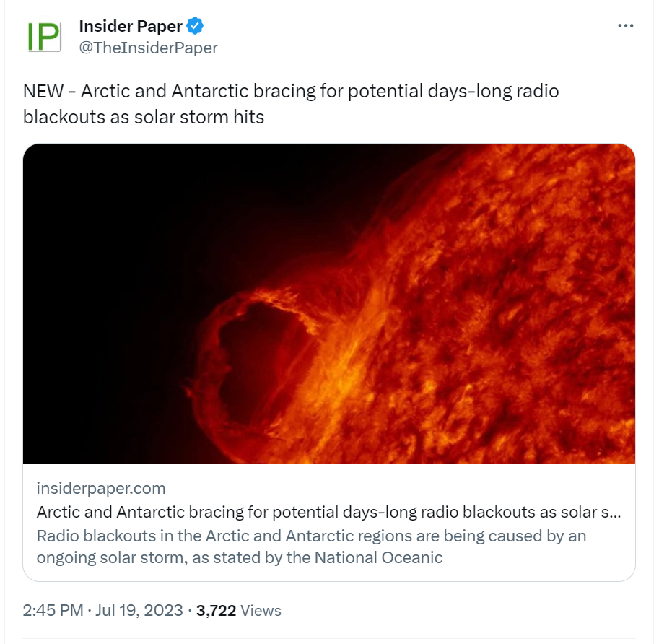Click the tweet line "blackouts as solar storm hits"
The height and width of the screenshot is (644, 659).
tap(144, 116)
